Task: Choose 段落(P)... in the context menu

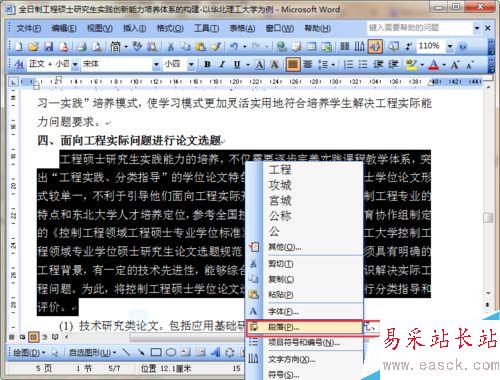Action: tap(304, 327)
